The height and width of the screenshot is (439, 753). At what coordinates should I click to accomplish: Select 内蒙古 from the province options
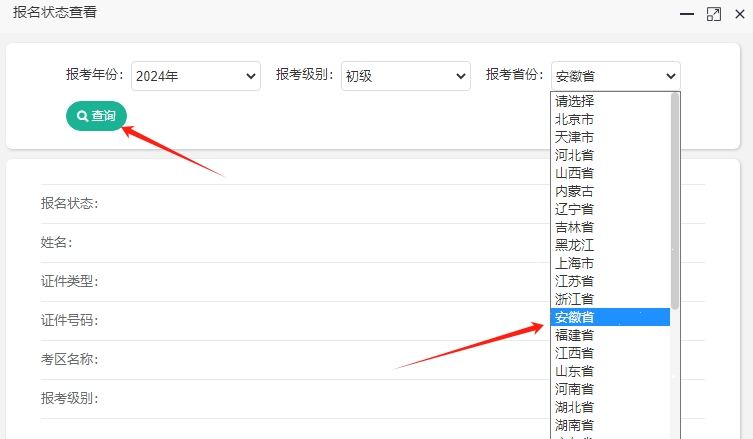(575, 191)
